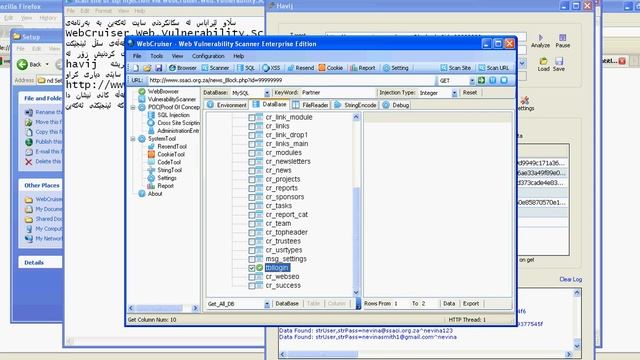Open the Report toolbar button
Screen dimensions: 640x360
click(x=362, y=68)
